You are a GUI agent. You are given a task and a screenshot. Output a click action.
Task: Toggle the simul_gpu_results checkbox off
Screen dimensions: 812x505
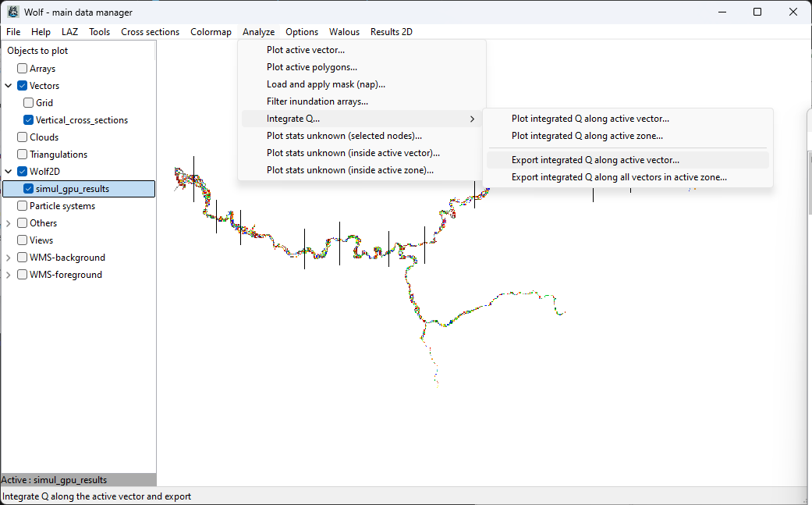(29, 189)
